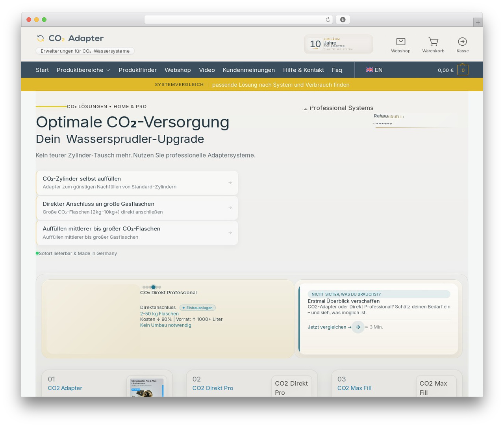This screenshot has width=504, height=427.
Task: Click the Systemvergleich banner link
Action: pos(252,85)
